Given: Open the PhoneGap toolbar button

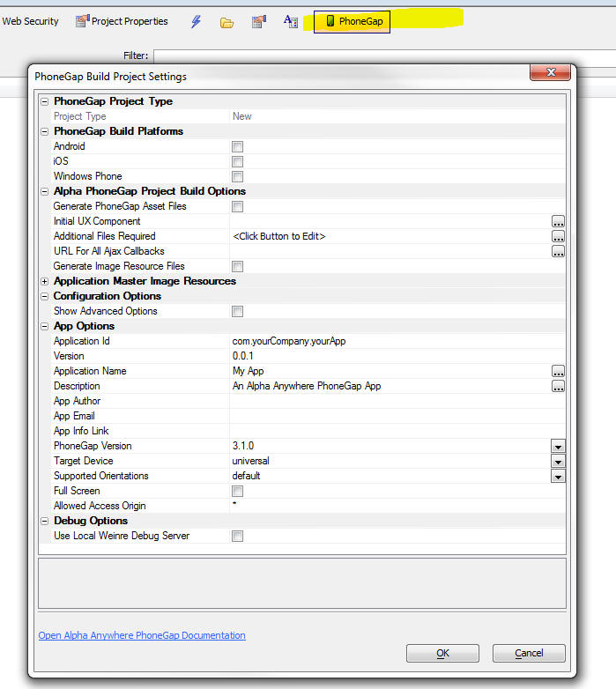Looking at the screenshot, I should [352, 21].
